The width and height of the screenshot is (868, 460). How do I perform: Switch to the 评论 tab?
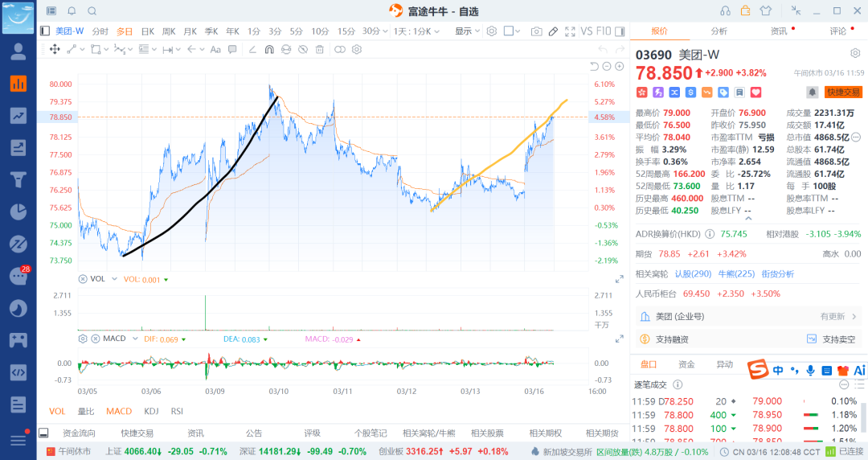(838, 31)
